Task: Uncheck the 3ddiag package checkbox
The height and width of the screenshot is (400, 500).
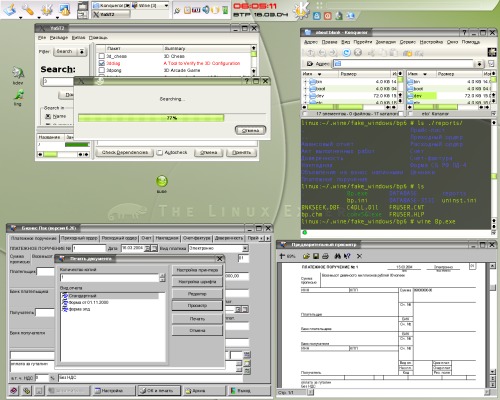Action: 102,63
